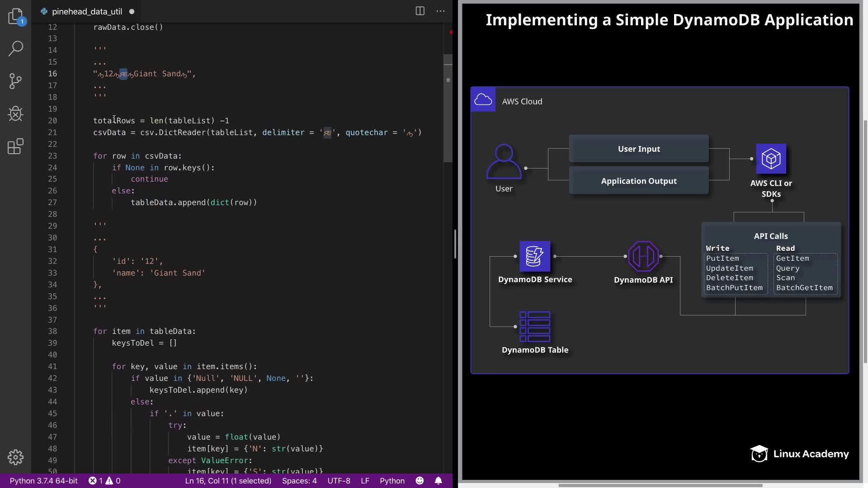Image resolution: width=868 pixels, height=488 pixels.
Task: Change the UTF-8 file encoding
Action: point(339,481)
